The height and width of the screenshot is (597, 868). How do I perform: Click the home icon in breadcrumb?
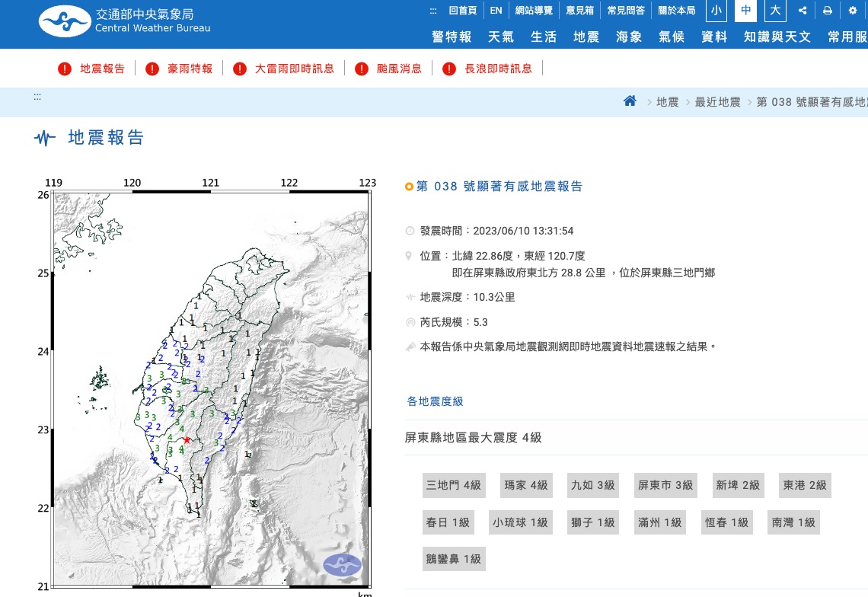[630, 101]
